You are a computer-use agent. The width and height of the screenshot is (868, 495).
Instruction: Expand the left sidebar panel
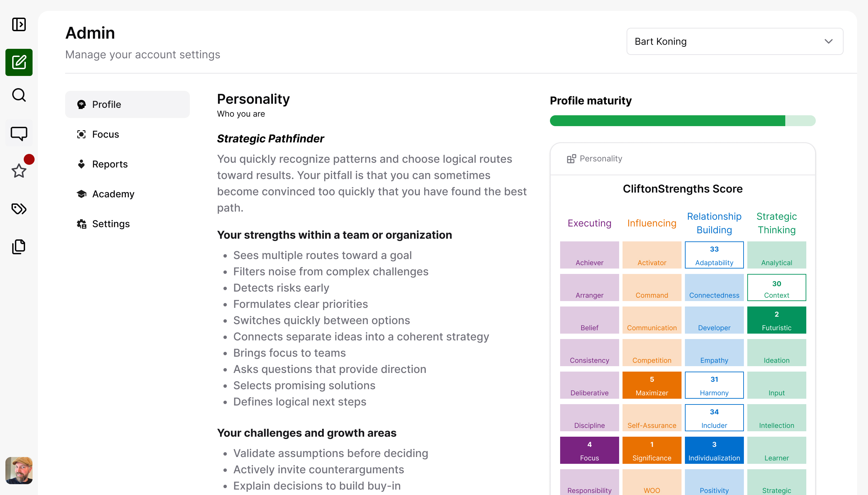tap(19, 24)
